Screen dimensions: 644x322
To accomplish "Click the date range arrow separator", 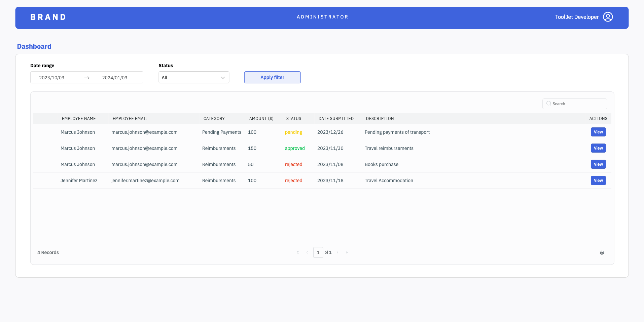I will click(87, 78).
